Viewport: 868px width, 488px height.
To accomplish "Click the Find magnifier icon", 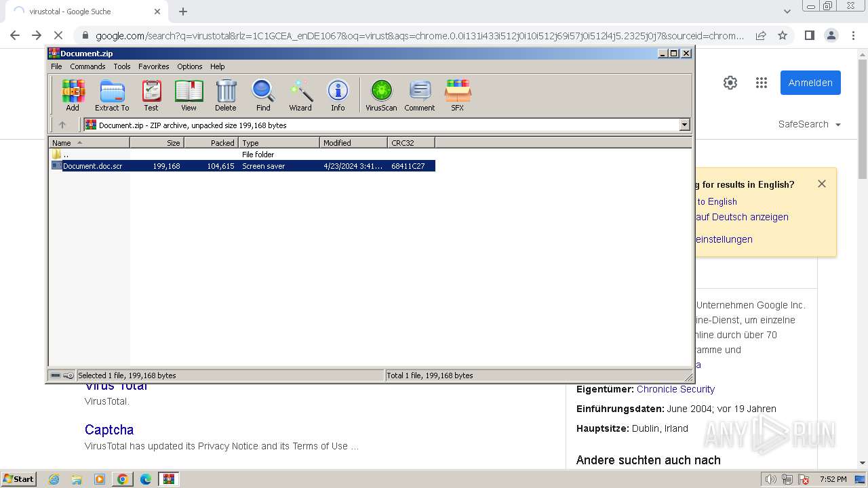I will [x=263, y=95].
